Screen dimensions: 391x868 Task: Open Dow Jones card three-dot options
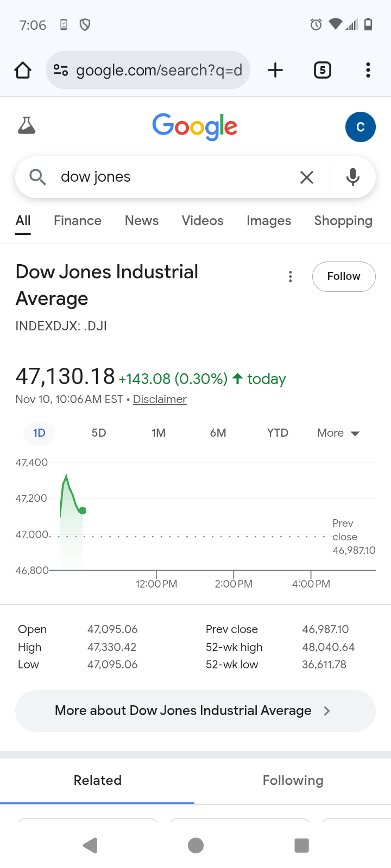(291, 277)
